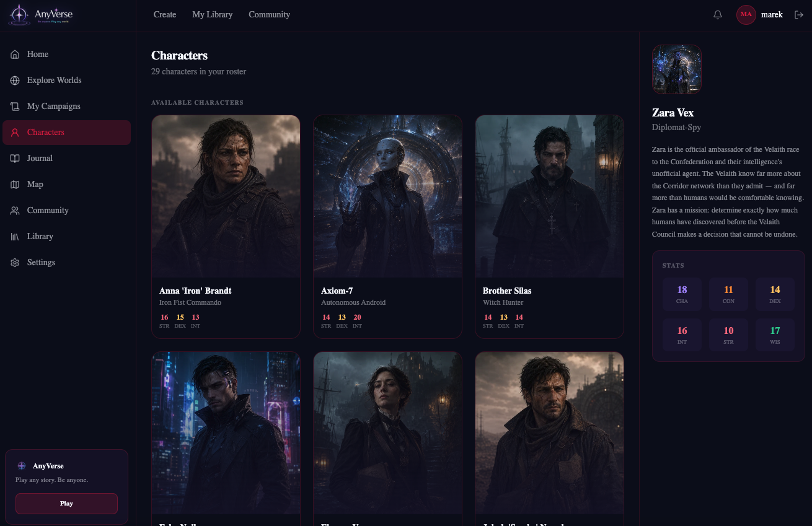Image resolution: width=812 pixels, height=526 pixels.
Task: Open Settings gear in the sidebar
Action: 15,263
